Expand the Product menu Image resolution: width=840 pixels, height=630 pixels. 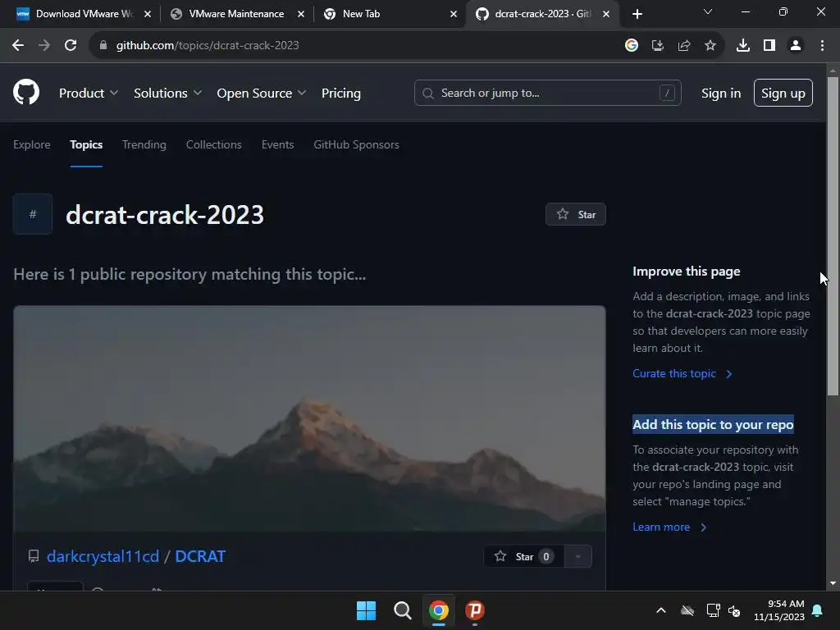(x=89, y=94)
